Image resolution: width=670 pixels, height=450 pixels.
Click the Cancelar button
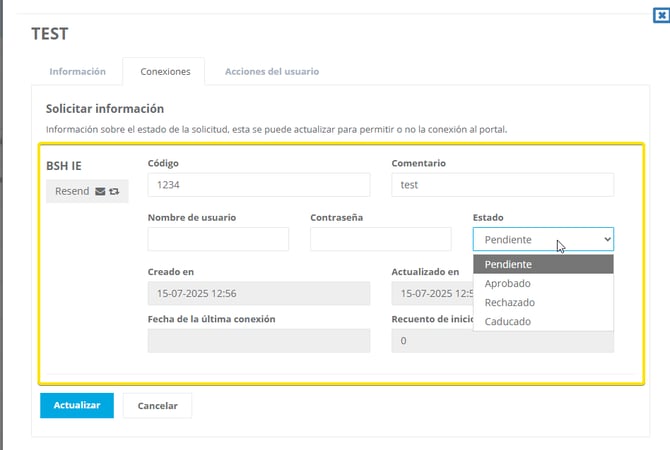coord(157,406)
